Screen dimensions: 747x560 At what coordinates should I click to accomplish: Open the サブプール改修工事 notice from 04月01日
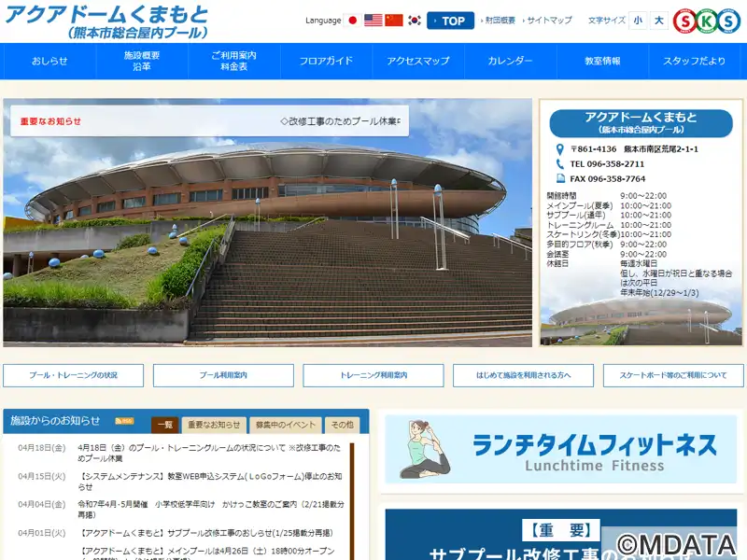point(205,533)
